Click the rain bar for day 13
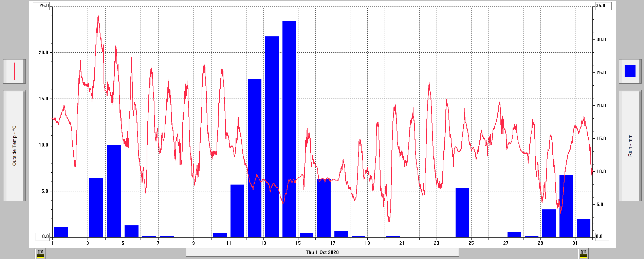 click(272, 136)
